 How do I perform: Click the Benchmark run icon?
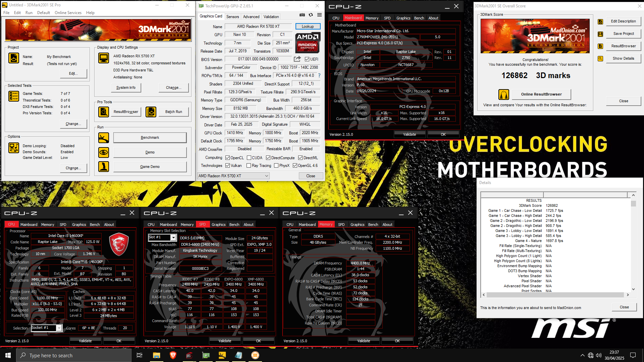coord(104,138)
